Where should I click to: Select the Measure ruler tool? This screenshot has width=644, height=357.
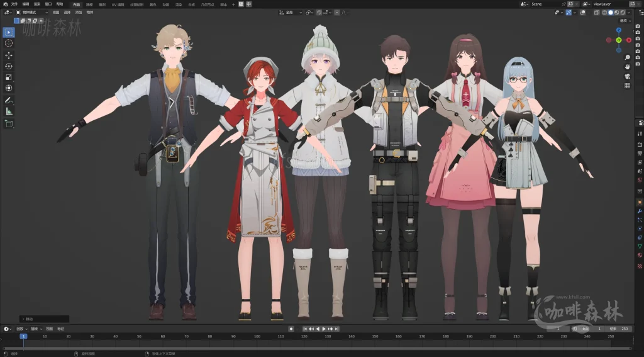tap(9, 111)
